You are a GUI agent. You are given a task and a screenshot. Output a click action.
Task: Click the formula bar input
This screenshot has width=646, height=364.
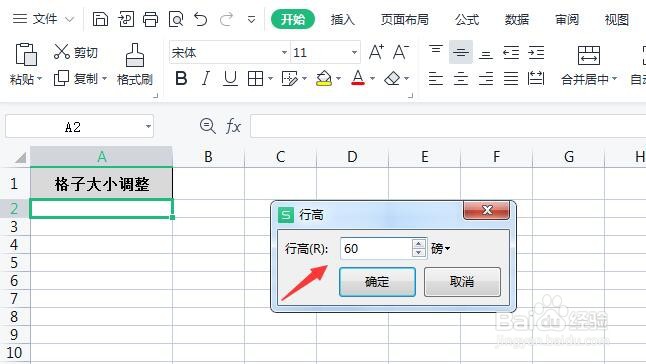(448, 126)
